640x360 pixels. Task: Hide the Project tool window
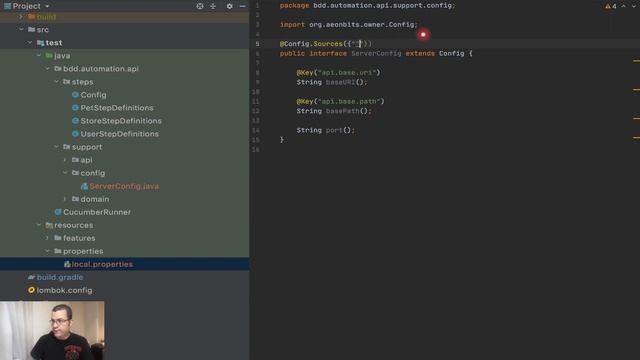242,6
